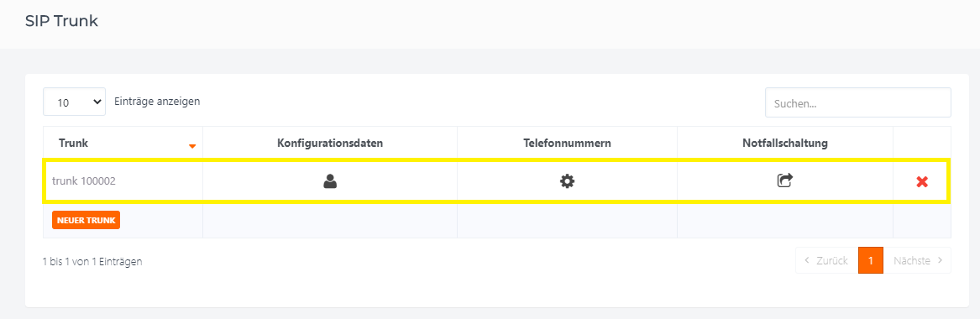Click the Einträge anzeigen label
The width and height of the screenshot is (980, 319).
click(158, 101)
